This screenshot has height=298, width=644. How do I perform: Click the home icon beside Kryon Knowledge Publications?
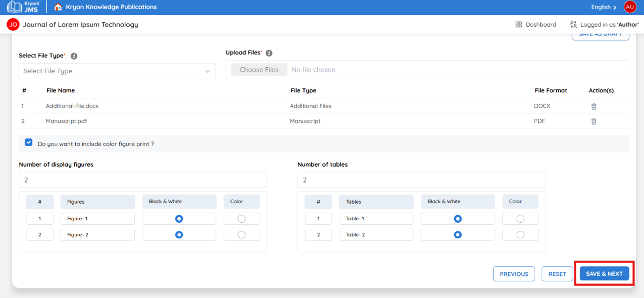pyautogui.click(x=58, y=7)
